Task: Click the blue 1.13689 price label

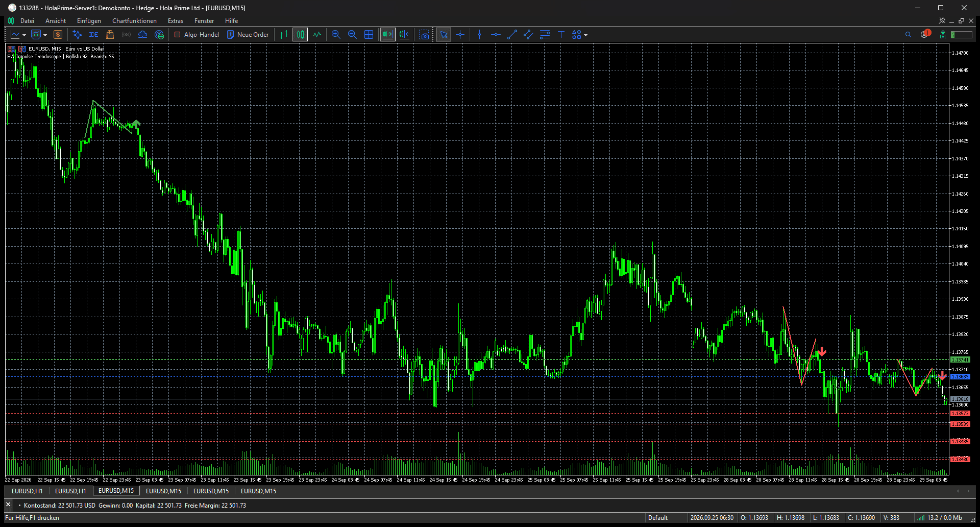Action: click(x=960, y=377)
